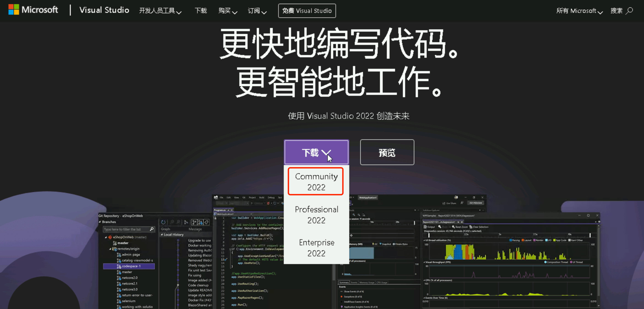Select the codespace-1 branch in tree
The height and width of the screenshot is (309, 644).
click(131, 266)
